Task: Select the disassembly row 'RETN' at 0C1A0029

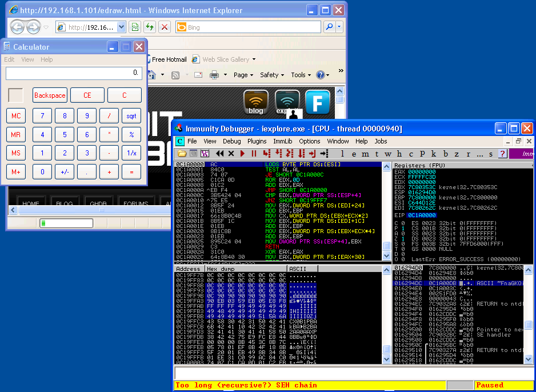Action: [278, 246]
